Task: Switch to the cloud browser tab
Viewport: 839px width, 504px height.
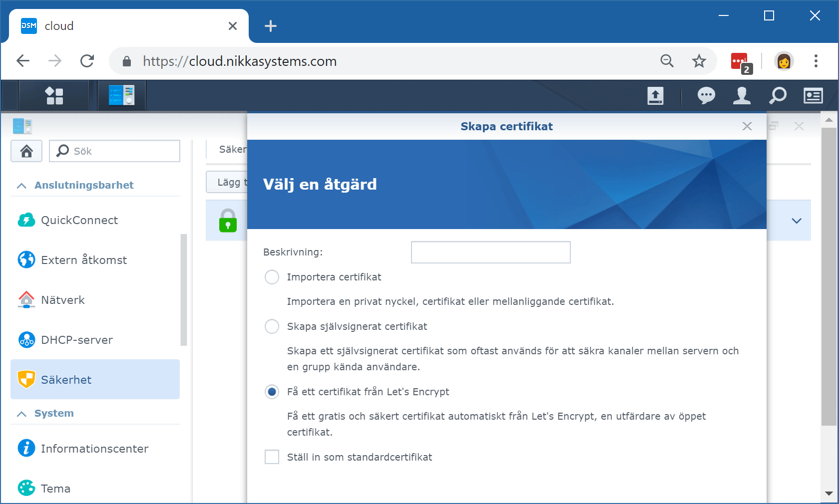Action: 129,26
